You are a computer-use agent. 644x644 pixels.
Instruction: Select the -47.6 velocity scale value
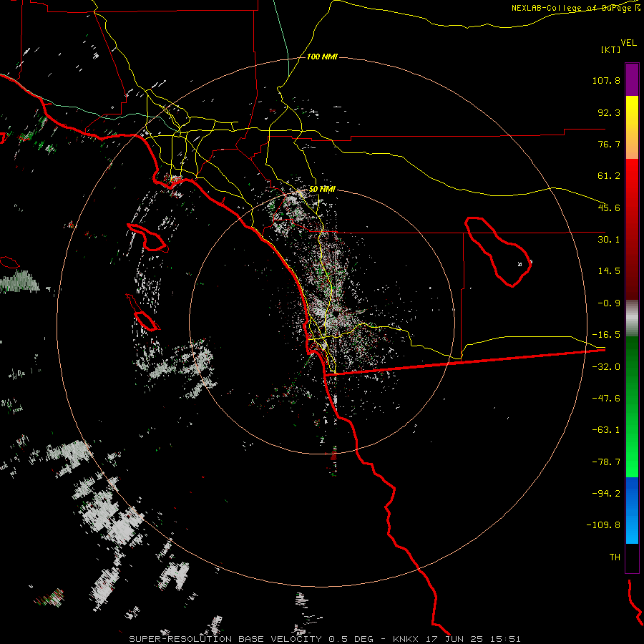(x=606, y=399)
